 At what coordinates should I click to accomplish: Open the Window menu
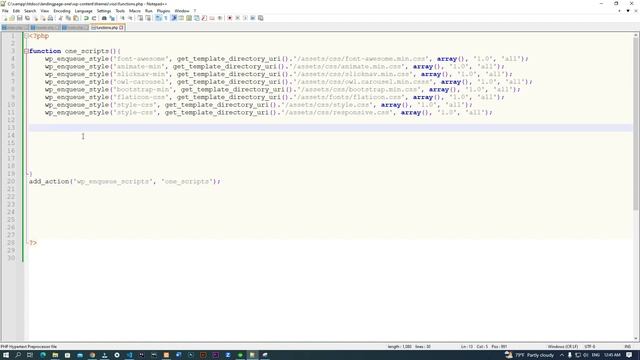[182, 11]
